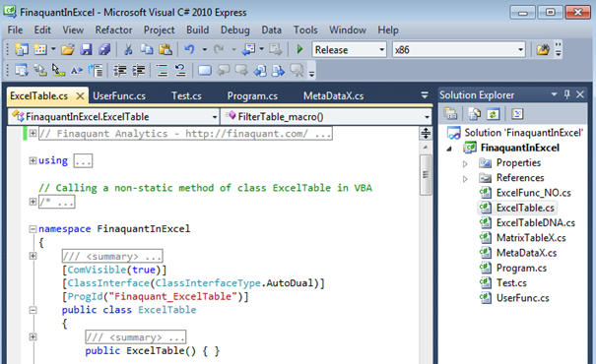Image resolution: width=596 pixels, height=364 pixels.
Task: Open the Window menu
Action: [348, 30]
